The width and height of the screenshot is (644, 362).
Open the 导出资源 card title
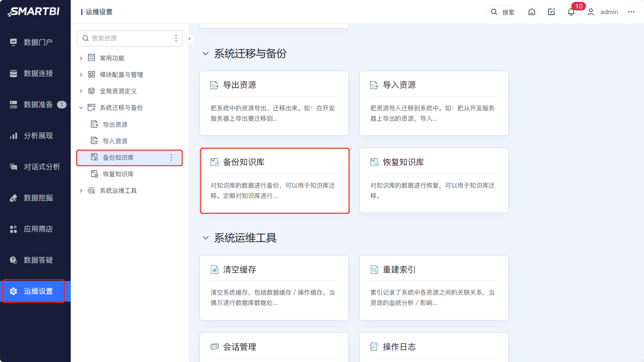[239, 85]
